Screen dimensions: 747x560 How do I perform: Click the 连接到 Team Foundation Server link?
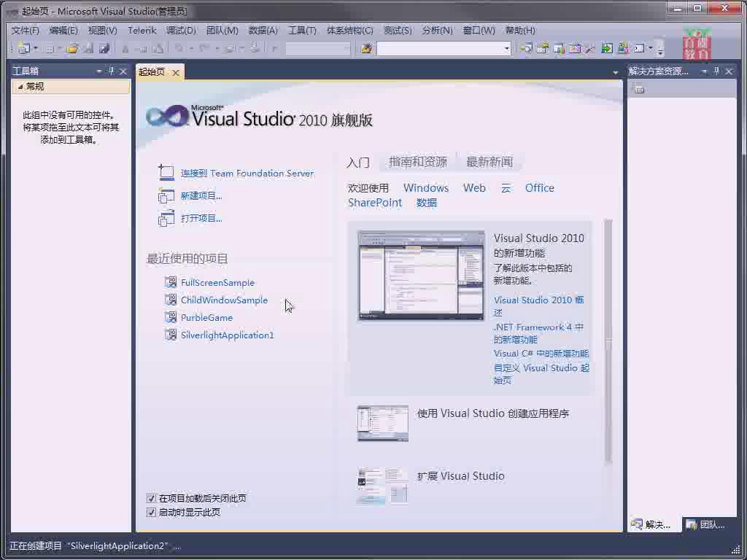[x=247, y=173]
